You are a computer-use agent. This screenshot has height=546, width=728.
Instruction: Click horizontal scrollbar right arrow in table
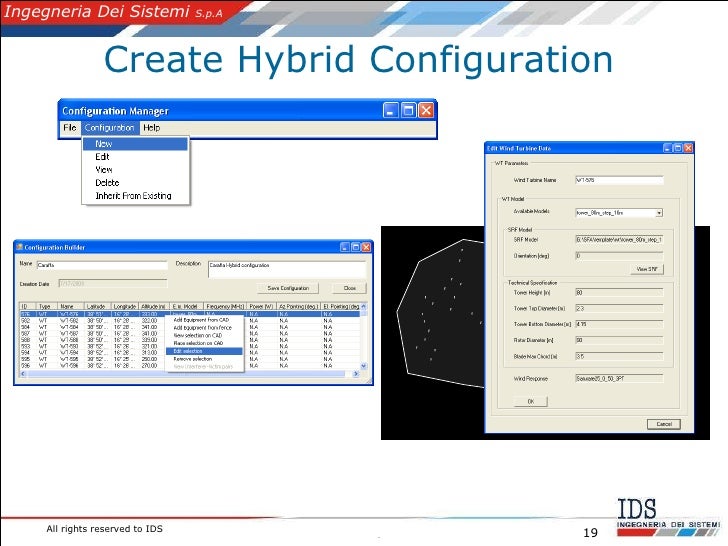click(x=356, y=374)
